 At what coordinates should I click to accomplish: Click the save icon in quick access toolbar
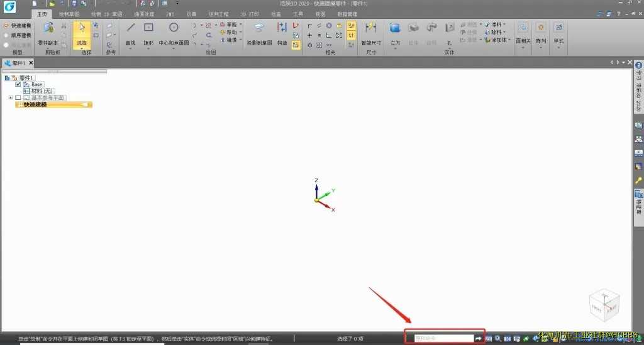[74, 3]
